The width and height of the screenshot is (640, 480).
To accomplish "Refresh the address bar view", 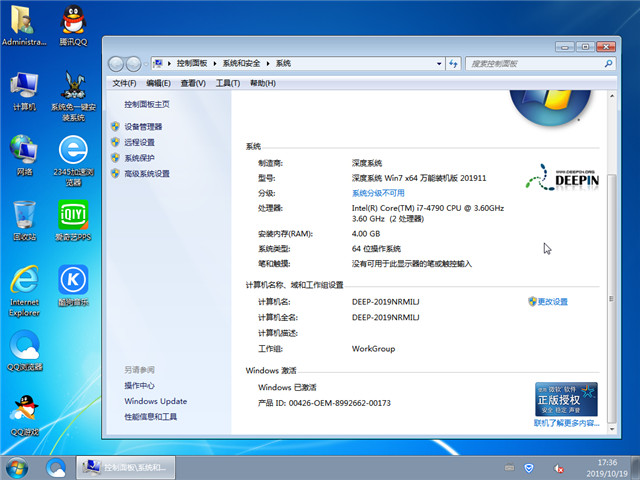I will coord(453,64).
